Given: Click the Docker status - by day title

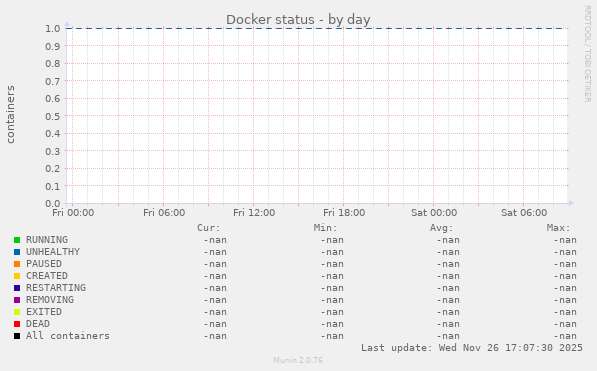Looking at the screenshot, I should (298, 20).
